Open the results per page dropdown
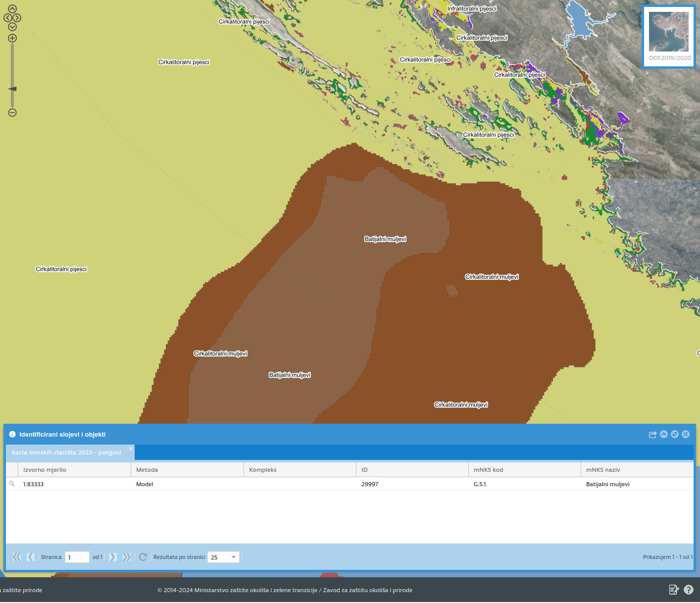This screenshot has width=700, height=603. (x=234, y=557)
